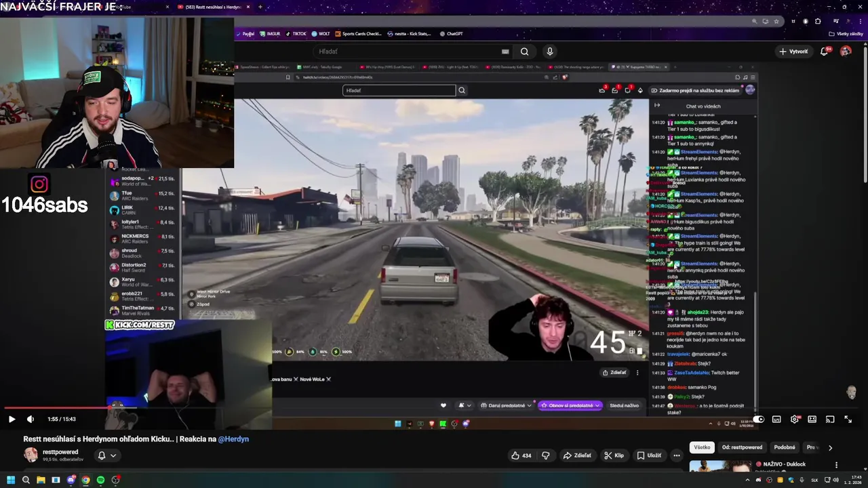Open YouTube notifications bell
This screenshot has width=868, height=488.
tap(825, 52)
